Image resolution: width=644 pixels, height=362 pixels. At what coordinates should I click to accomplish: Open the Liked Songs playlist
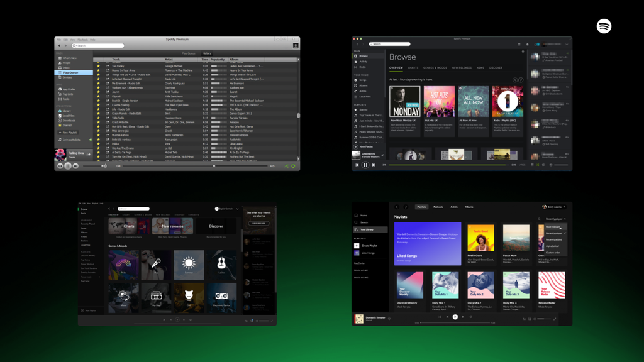point(426,245)
